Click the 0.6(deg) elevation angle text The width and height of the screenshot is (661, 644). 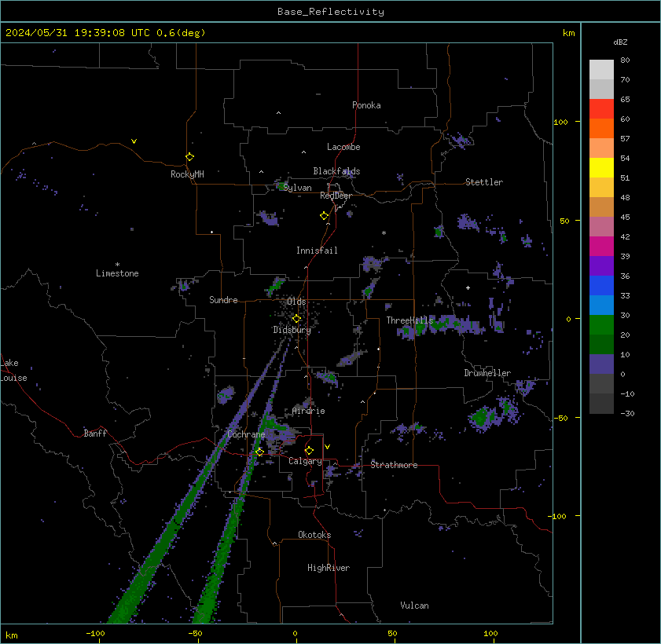(181, 33)
